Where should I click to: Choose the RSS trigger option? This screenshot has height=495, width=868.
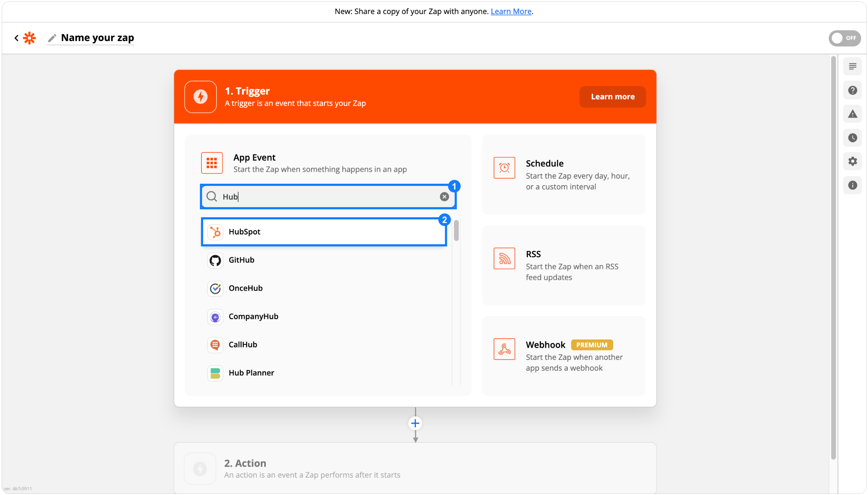click(x=564, y=265)
